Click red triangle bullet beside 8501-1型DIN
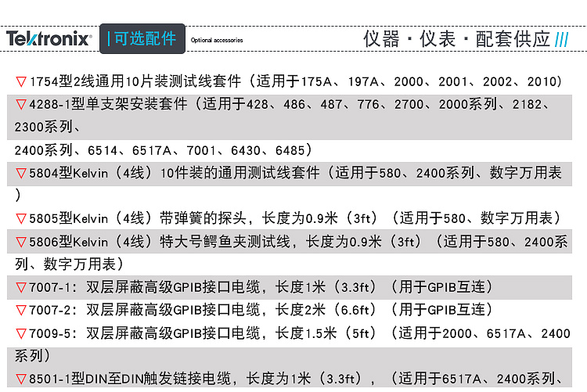This screenshot has height=392, width=587. 21,379
